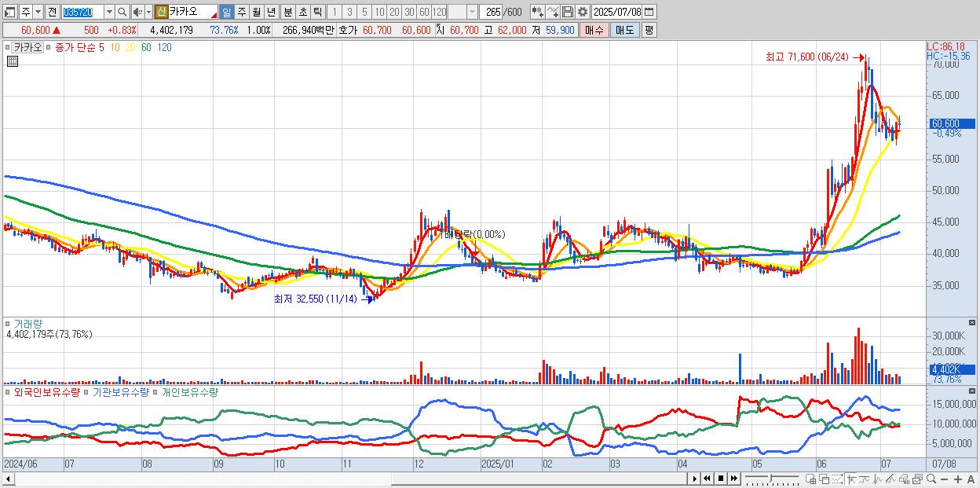
Task: Click the 거래량 volume panel label
Action: coord(27,323)
